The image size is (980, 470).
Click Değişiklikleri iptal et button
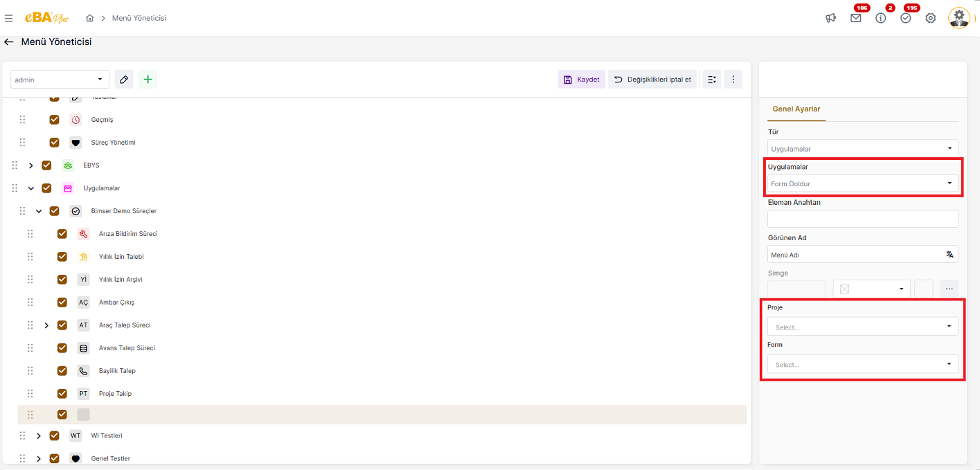pos(652,80)
